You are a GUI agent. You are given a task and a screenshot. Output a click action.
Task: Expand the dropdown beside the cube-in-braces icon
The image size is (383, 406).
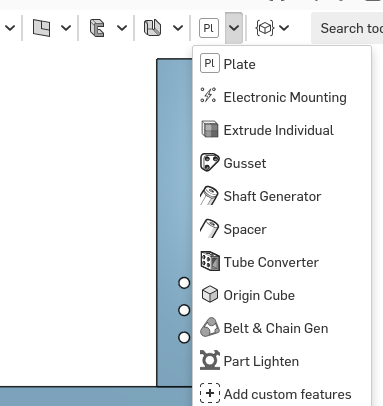[284, 28]
